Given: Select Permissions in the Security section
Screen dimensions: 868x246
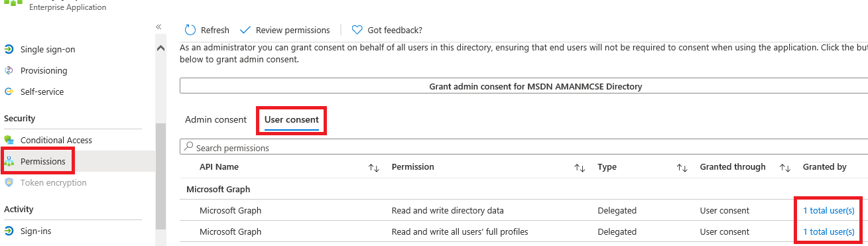Looking at the screenshot, I should point(43,161).
